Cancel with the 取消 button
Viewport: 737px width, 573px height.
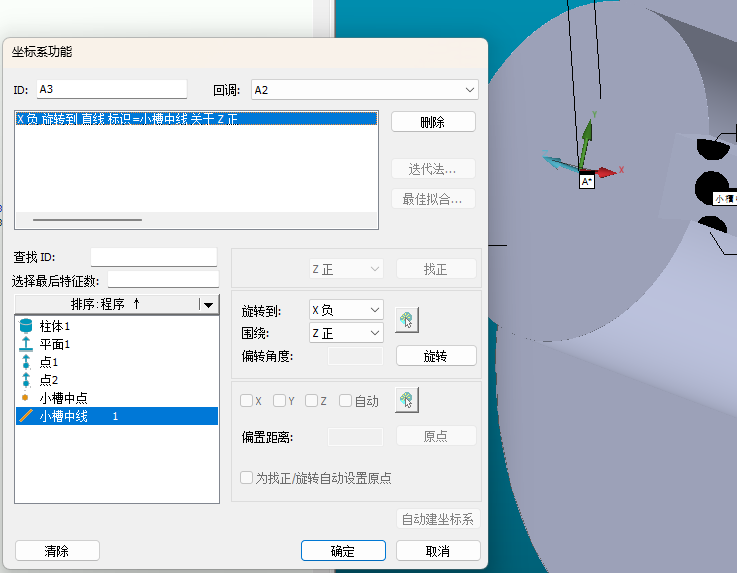438,550
